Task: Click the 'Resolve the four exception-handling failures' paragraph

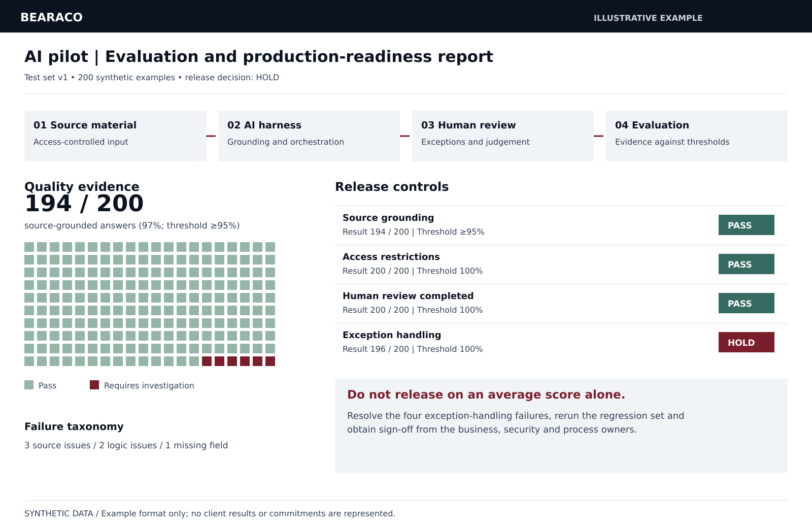Action: [x=516, y=422]
